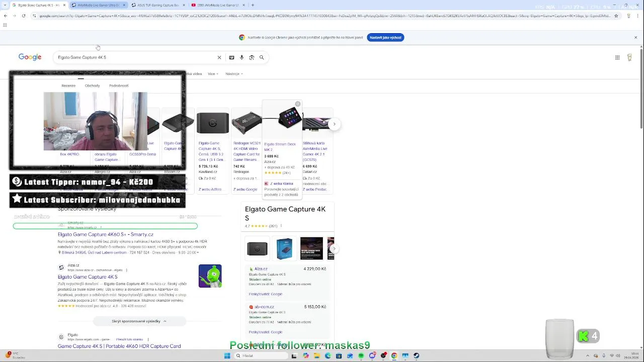
Task: Switch to the ASUS TUF Gaming Capture tab
Action: click(x=157, y=5)
